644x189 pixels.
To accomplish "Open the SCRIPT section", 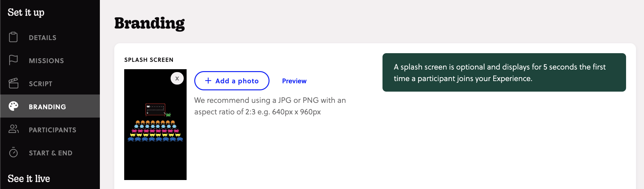I will tap(41, 83).
